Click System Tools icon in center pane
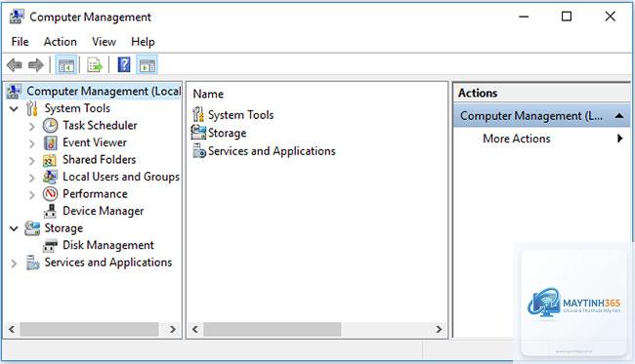This screenshot has width=635, height=364. click(x=198, y=115)
